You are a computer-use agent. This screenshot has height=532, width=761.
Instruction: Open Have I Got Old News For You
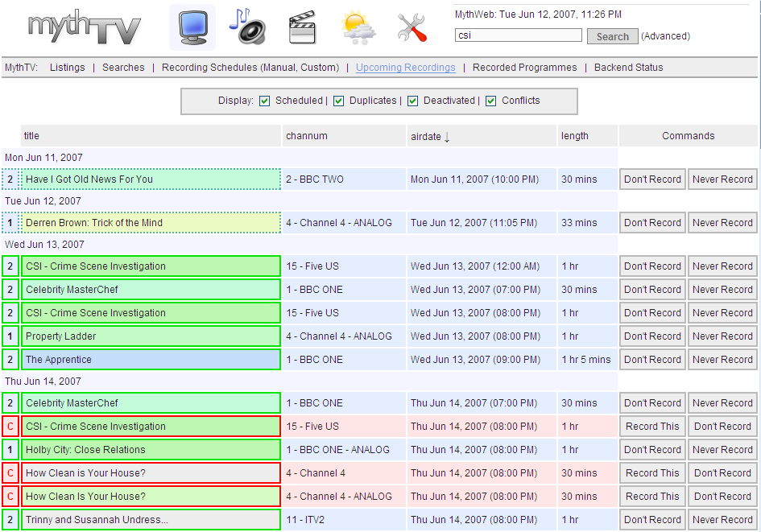click(151, 179)
